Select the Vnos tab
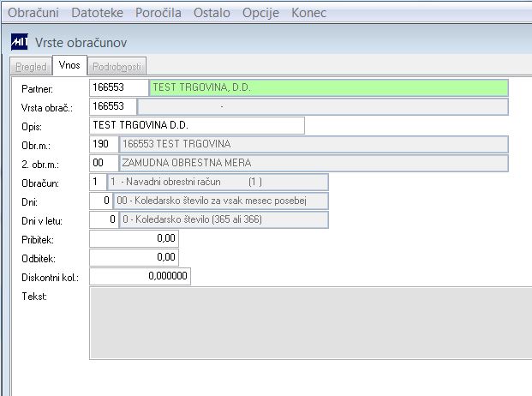This screenshot has height=396, width=532. [69, 65]
